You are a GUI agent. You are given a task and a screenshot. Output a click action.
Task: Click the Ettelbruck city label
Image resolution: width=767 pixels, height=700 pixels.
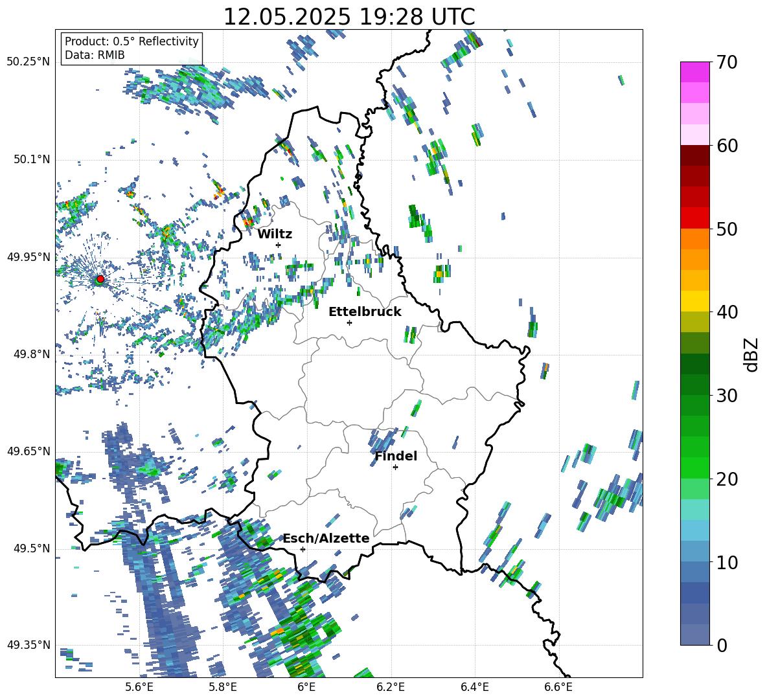(x=365, y=311)
